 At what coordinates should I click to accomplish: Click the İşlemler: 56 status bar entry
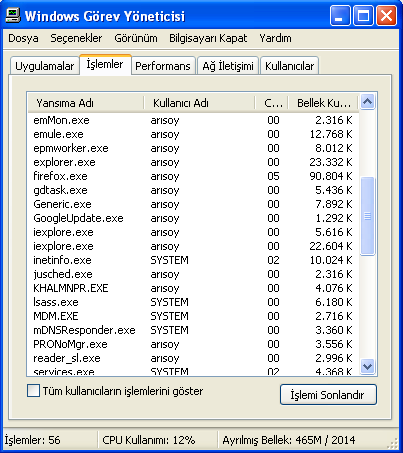tap(32, 440)
